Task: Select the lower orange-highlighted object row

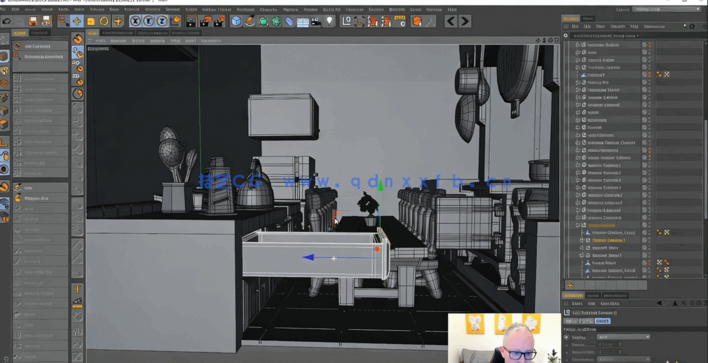Action: tap(609, 240)
